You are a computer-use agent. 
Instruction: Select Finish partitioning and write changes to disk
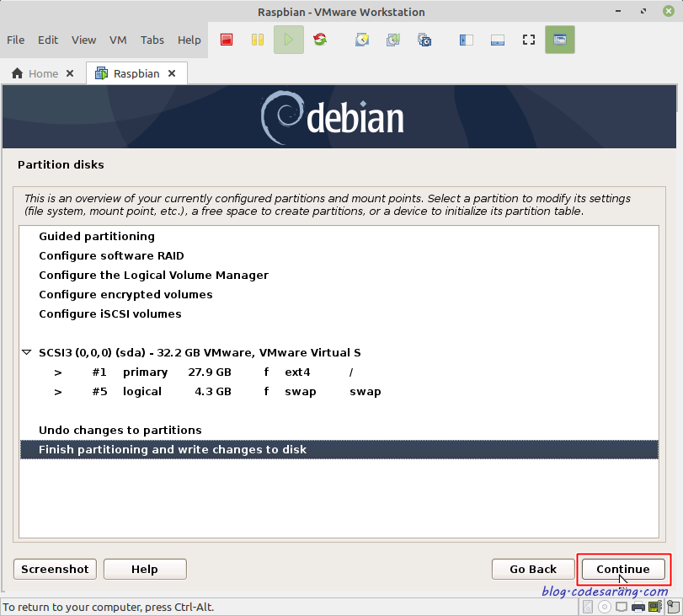339,449
